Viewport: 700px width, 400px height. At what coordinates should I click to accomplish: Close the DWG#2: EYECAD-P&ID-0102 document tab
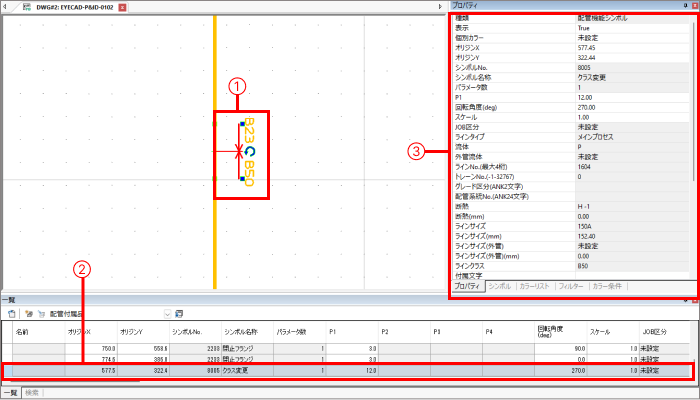tap(122, 6)
